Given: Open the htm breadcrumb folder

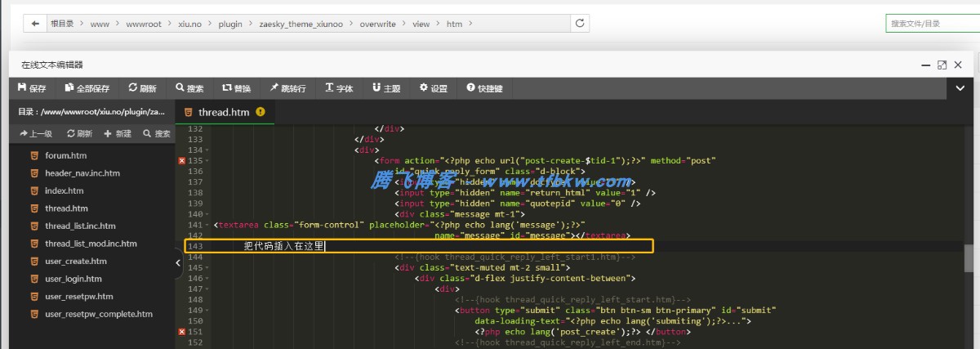Looking at the screenshot, I should pyautogui.click(x=454, y=24).
